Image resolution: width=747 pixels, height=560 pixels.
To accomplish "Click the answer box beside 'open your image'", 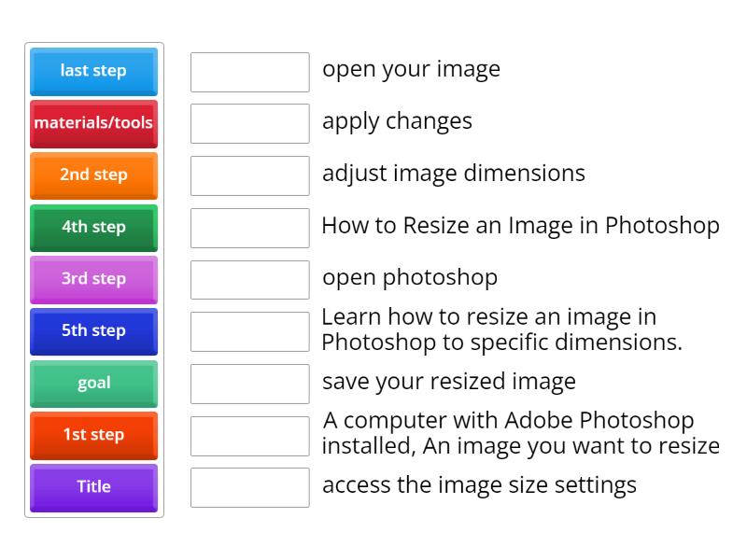I will pos(249,72).
